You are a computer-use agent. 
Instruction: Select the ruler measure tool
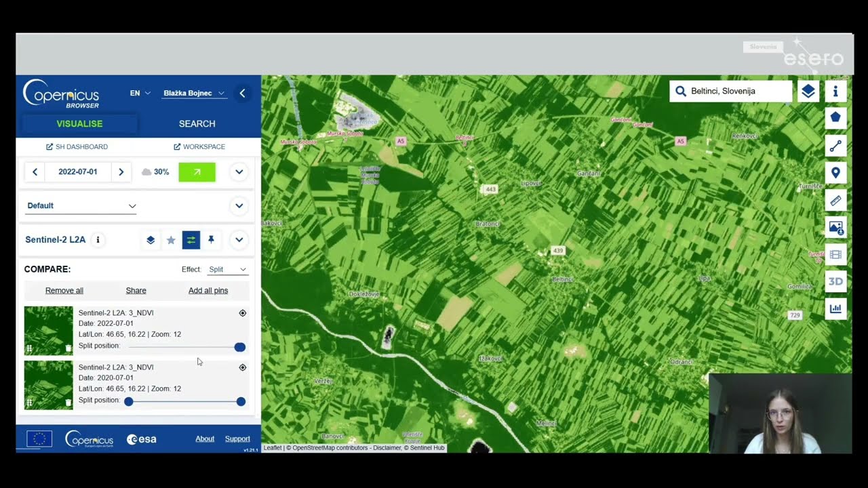[835, 201]
